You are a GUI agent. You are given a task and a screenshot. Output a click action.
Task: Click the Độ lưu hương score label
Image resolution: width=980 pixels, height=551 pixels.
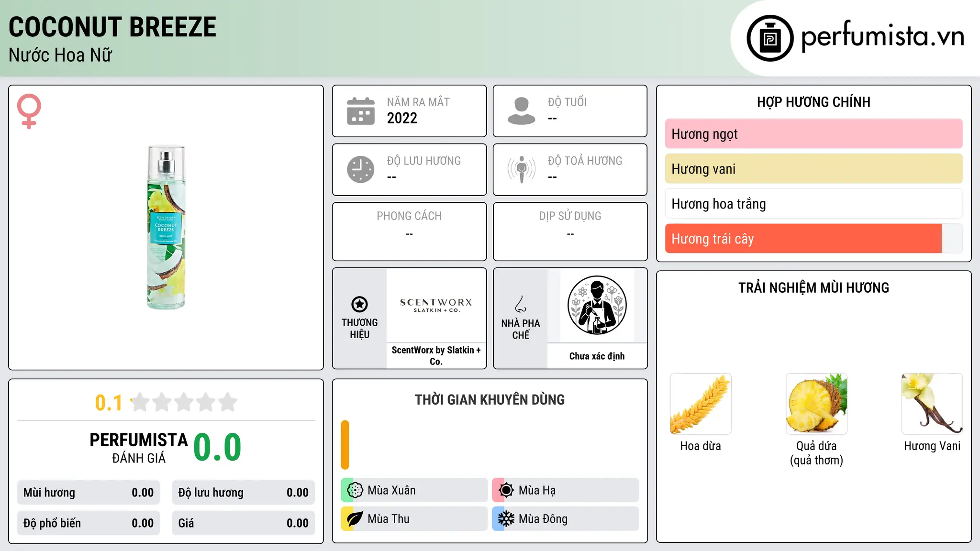pos(211,493)
